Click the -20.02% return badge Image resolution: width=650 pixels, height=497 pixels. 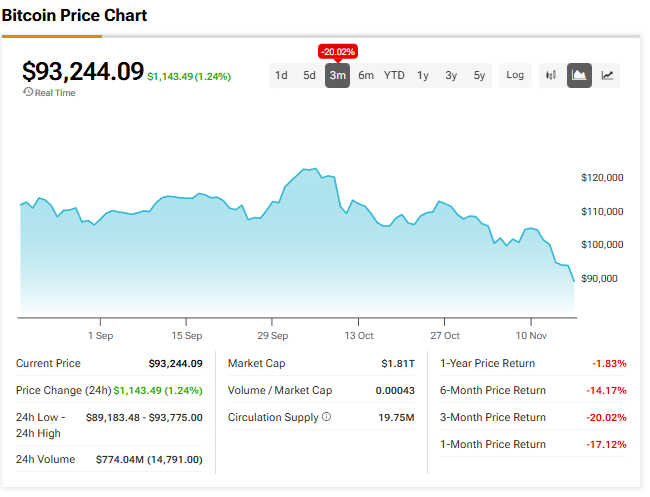[x=338, y=51]
